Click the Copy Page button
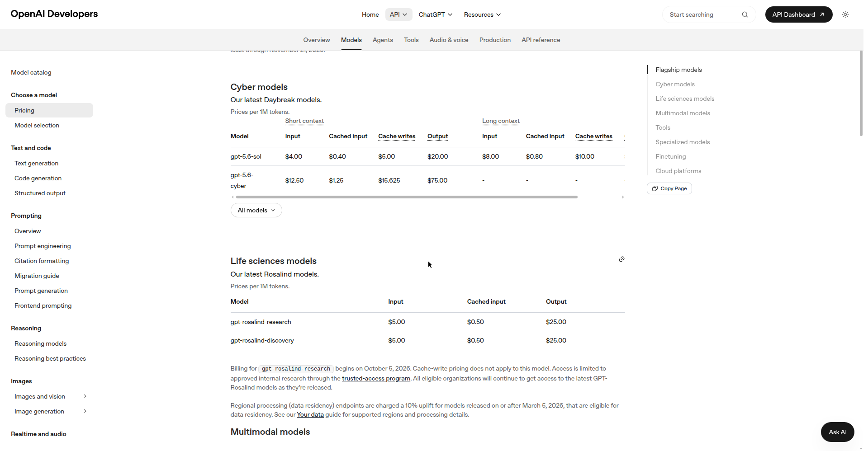Image resolution: width=868 pixels, height=451 pixels. pyautogui.click(x=669, y=188)
